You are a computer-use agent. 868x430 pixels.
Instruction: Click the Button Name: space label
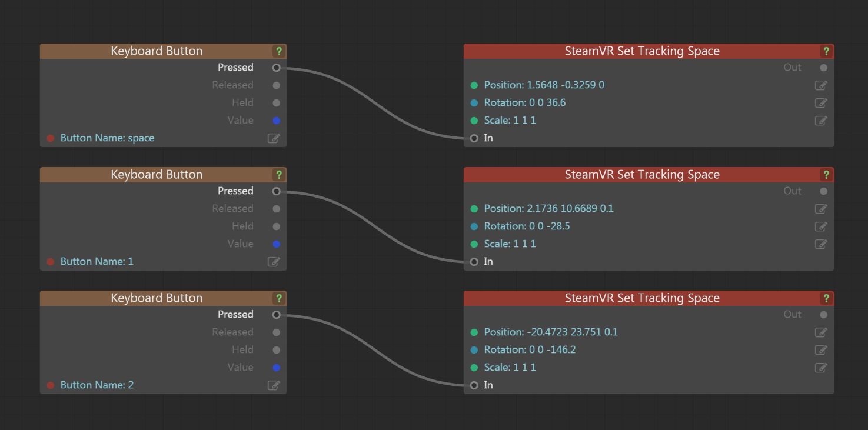(x=107, y=138)
